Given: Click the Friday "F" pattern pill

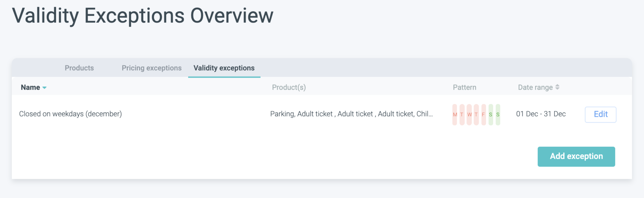Looking at the screenshot, I should coord(484,115).
